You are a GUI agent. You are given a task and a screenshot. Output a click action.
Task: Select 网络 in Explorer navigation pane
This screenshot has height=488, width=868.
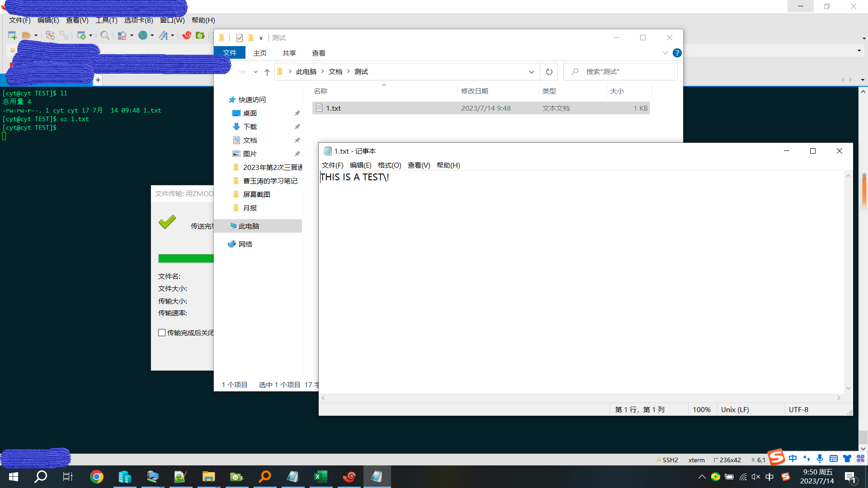[x=245, y=244]
